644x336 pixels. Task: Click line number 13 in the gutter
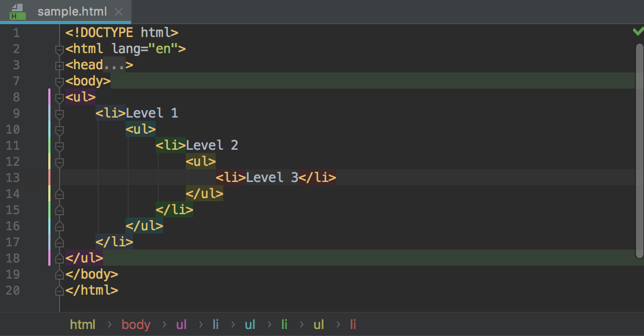tap(13, 178)
